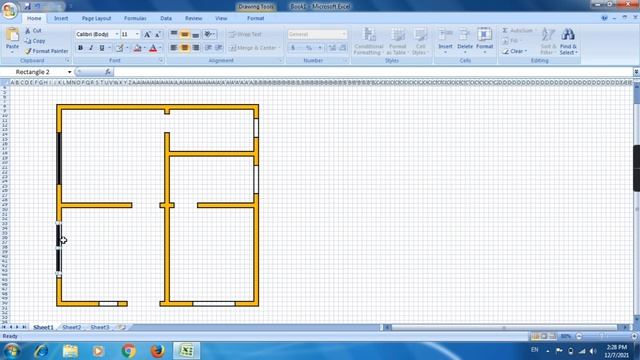Select Middle Align icon

[185, 34]
